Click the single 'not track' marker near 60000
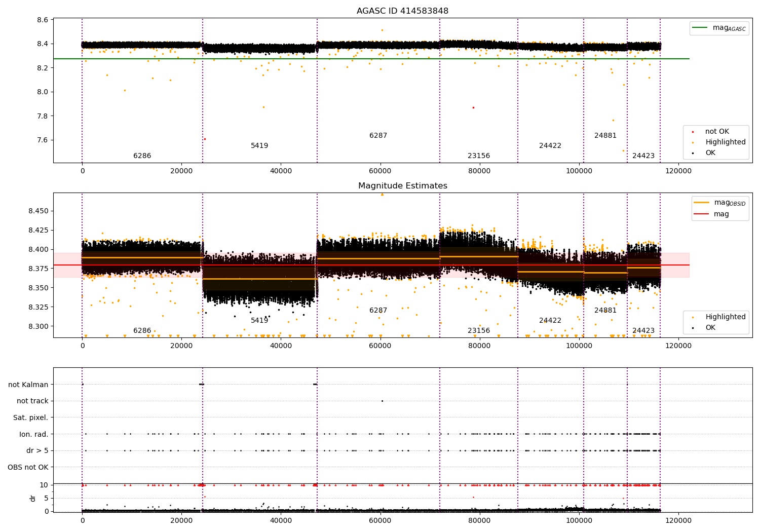This screenshot has height=532, width=760. pyautogui.click(x=382, y=401)
